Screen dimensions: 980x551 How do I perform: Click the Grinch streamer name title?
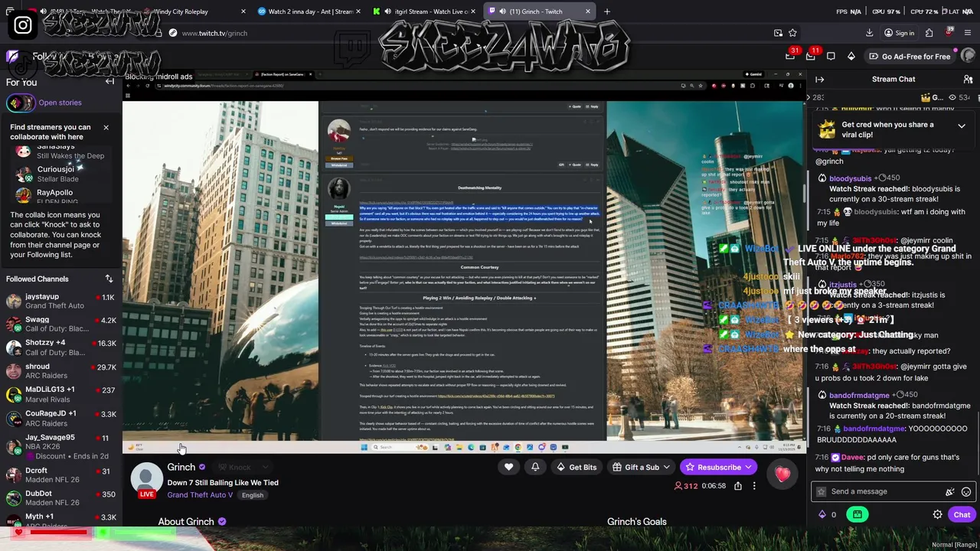(181, 467)
